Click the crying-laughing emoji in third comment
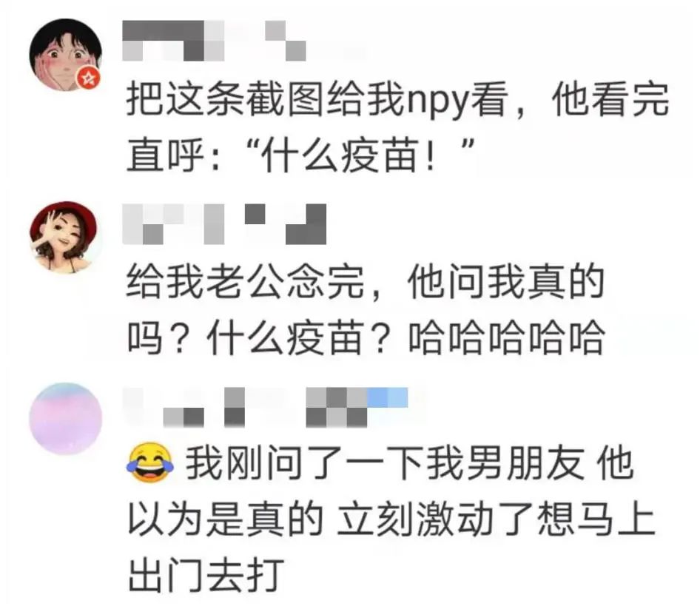Image resolution: width=700 pixels, height=609 pixels. coord(150,463)
